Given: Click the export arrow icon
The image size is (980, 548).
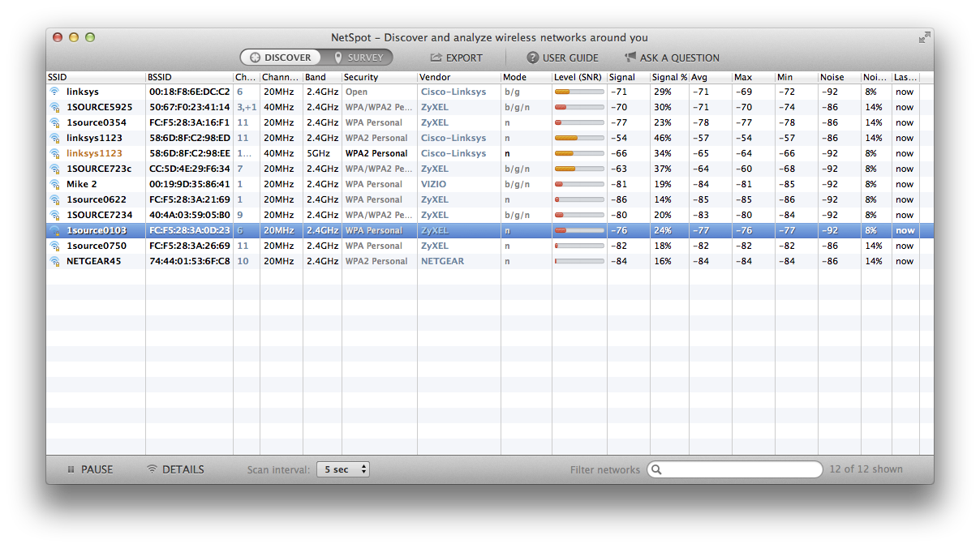Looking at the screenshot, I should [x=436, y=58].
